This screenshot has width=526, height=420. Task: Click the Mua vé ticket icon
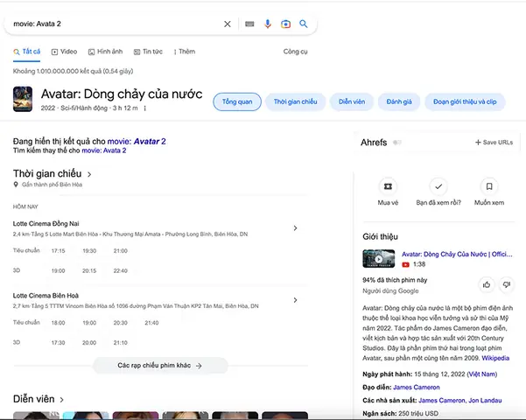click(388, 186)
